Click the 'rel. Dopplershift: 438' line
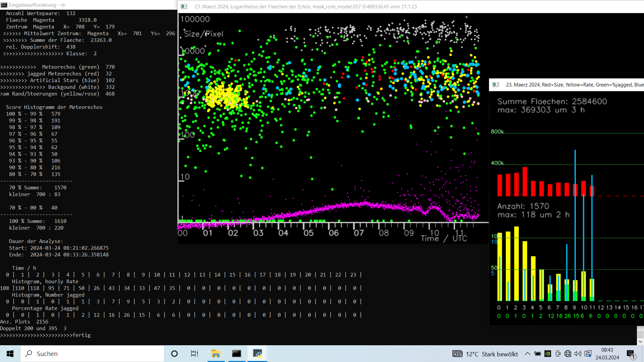Screen dimensions: 644x362 point(41,47)
